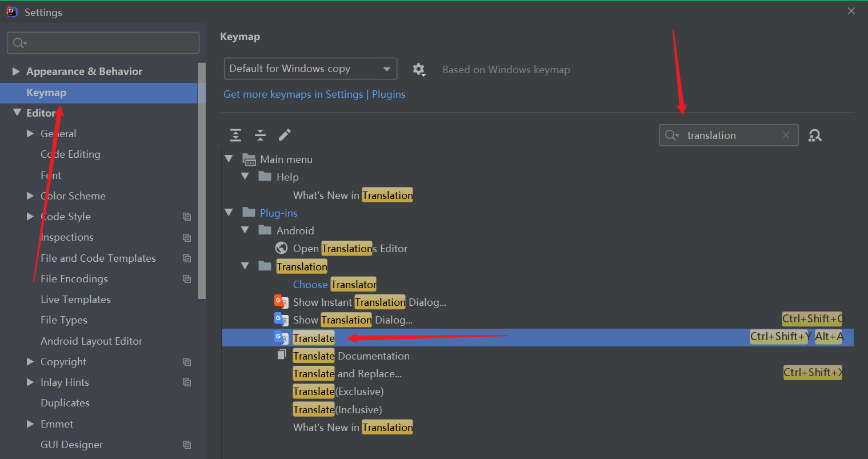Click the search icon in settings search box

point(19,43)
